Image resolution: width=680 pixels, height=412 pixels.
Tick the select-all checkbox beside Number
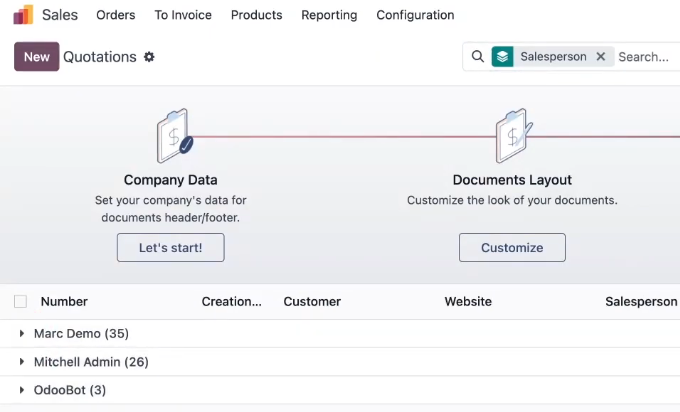[20, 301]
